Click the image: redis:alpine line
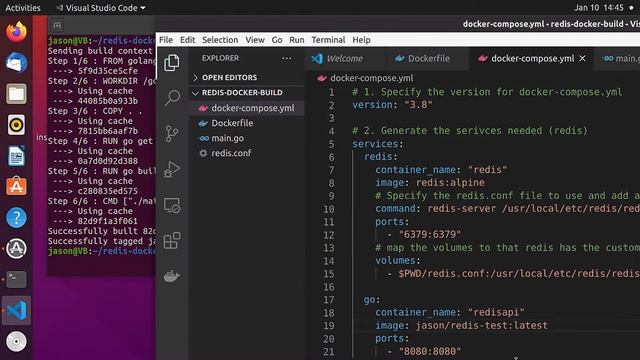 click(430, 182)
